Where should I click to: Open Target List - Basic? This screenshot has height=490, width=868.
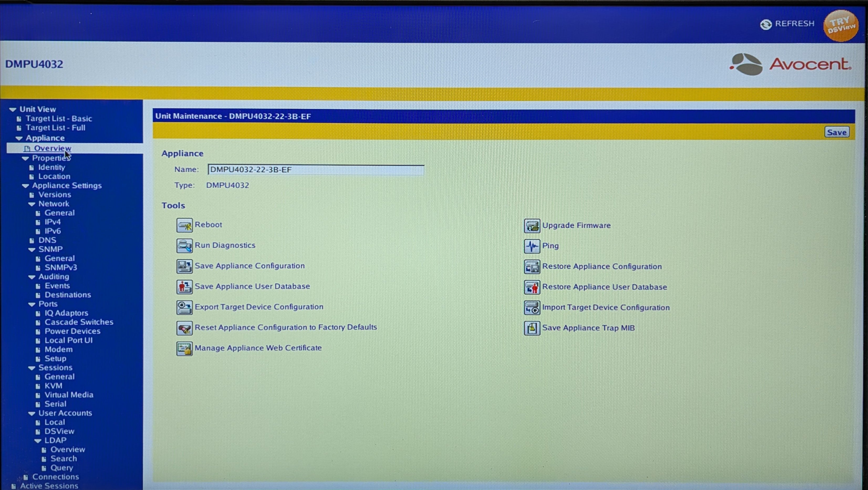click(x=59, y=119)
